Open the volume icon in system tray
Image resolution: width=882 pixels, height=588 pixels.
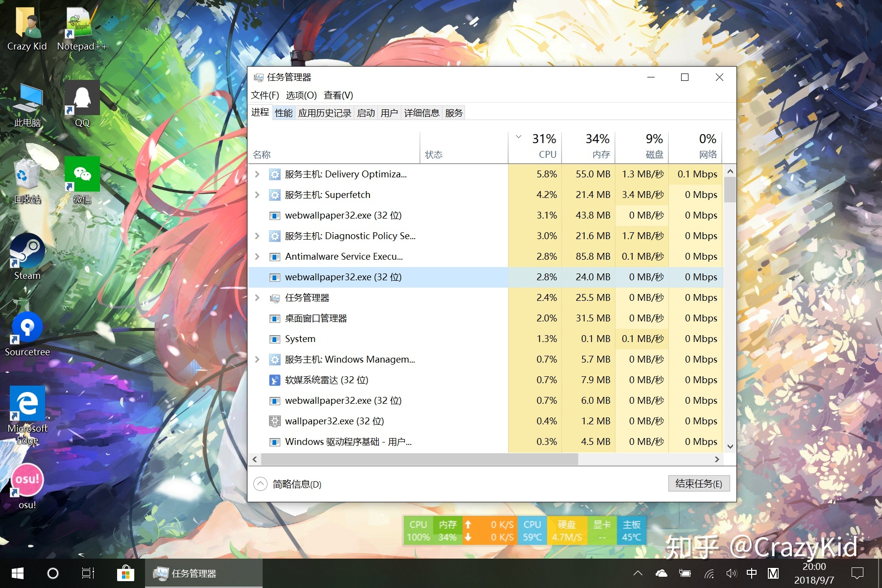coord(731,573)
